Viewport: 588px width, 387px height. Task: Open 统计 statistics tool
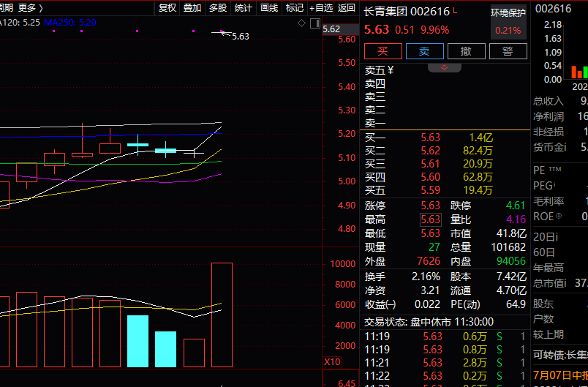pyautogui.click(x=243, y=7)
